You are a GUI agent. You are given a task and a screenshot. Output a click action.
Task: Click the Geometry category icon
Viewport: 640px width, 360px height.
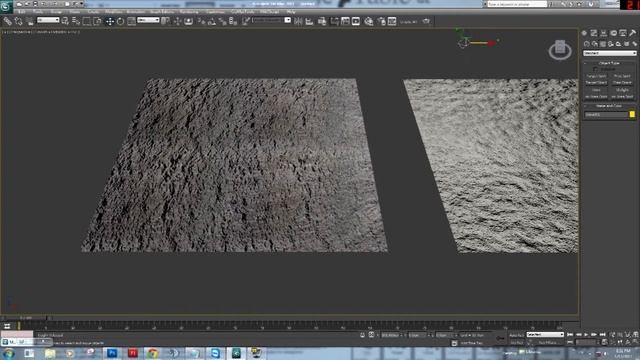[x=587, y=44]
